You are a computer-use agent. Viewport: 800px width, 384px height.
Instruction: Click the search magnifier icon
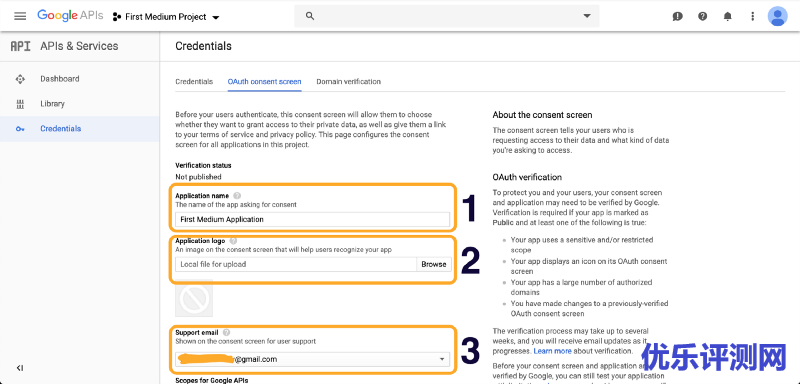(x=310, y=16)
